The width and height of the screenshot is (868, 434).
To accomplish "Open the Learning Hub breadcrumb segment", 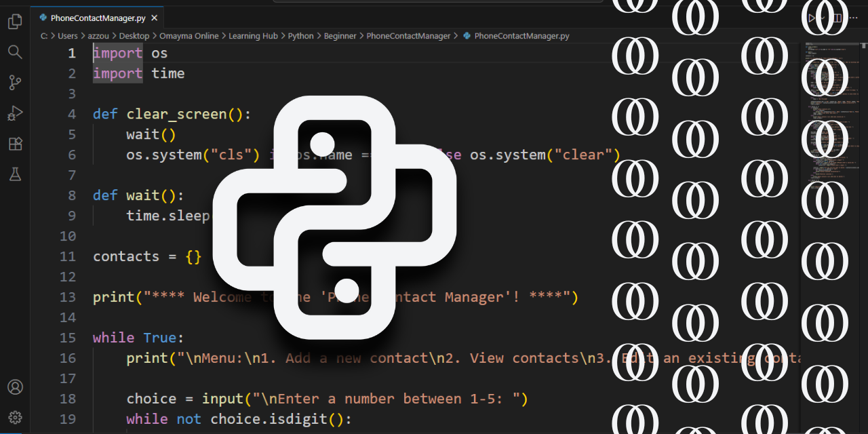I will coord(254,36).
